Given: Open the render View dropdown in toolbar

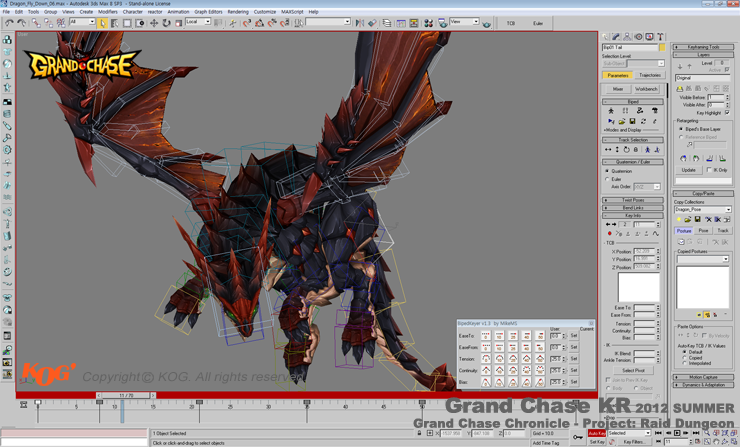Looking at the screenshot, I should (464, 22).
